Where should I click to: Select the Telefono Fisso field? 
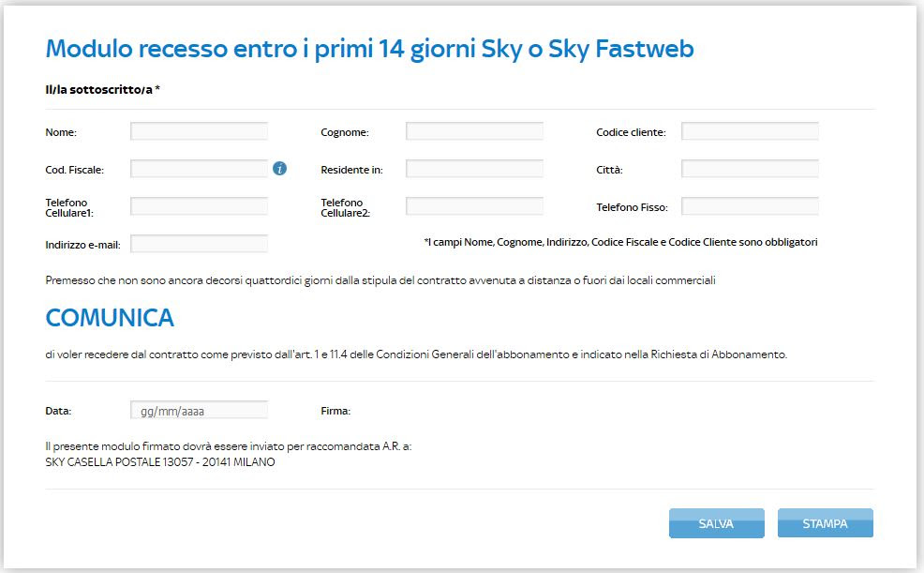(x=750, y=204)
